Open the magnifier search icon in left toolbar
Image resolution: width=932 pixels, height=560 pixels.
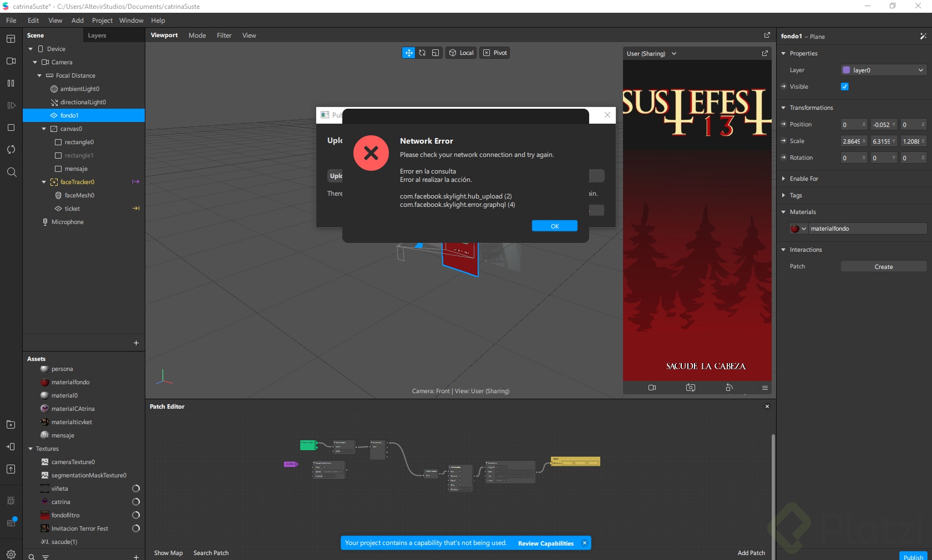point(11,172)
